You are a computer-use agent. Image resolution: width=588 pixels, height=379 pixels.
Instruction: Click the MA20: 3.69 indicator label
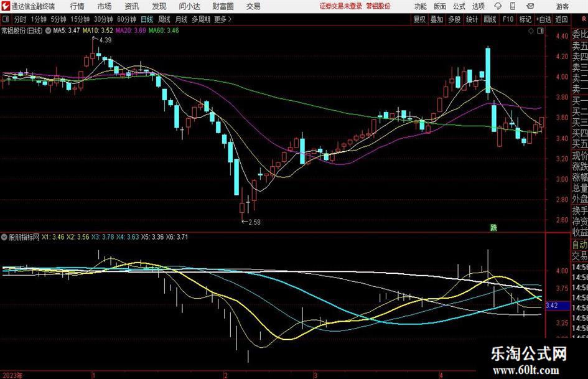[x=131, y=30]
